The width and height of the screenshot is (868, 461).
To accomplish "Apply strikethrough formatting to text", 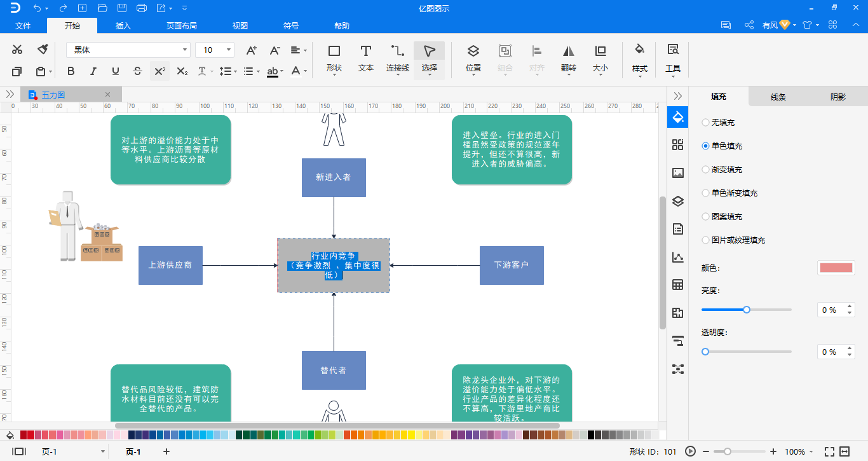I will click(x=137, y=71).
